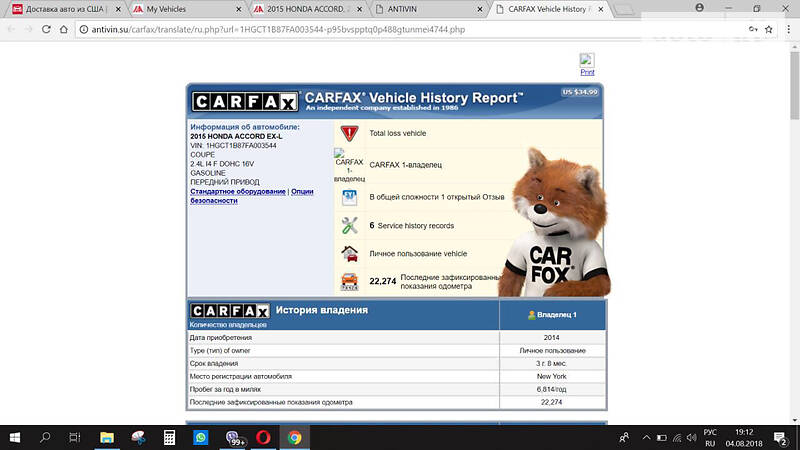Click the Car Fox mascot image
800x450 pixels.
[556, 223]
